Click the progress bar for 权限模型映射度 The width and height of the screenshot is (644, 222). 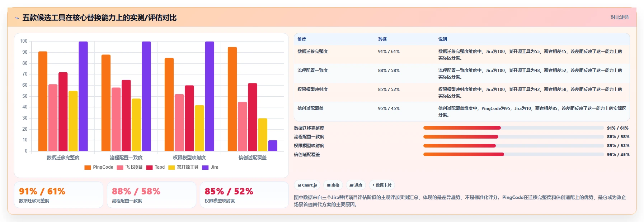coord(513,146)
